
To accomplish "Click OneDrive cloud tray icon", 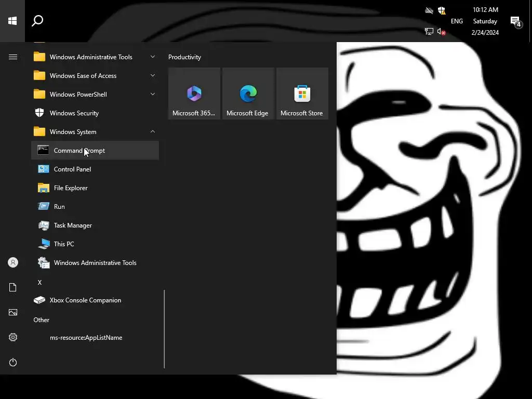I will (429, 10).
